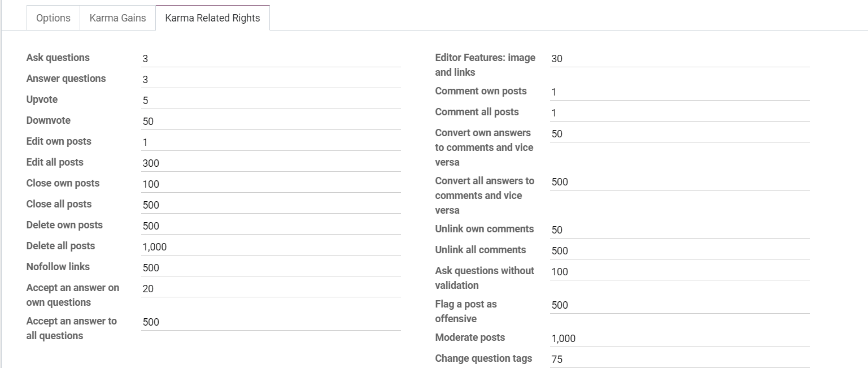The height and width of the screenshot is (368, 868).
Task: Click the Delete all posts field
Action: [x=271, y=247]
